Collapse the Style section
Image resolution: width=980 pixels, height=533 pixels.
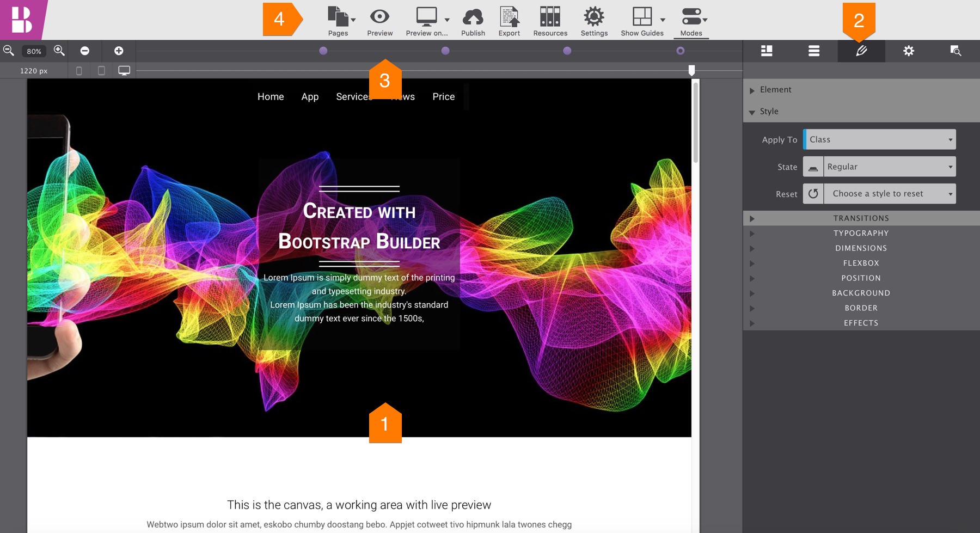pos(861,112)
